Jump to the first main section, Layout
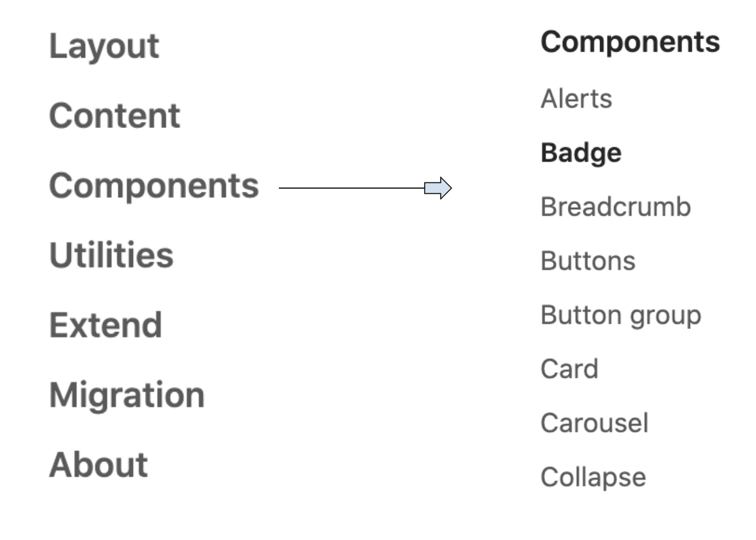This screenshot has width=756, height=540. point(104,47)
